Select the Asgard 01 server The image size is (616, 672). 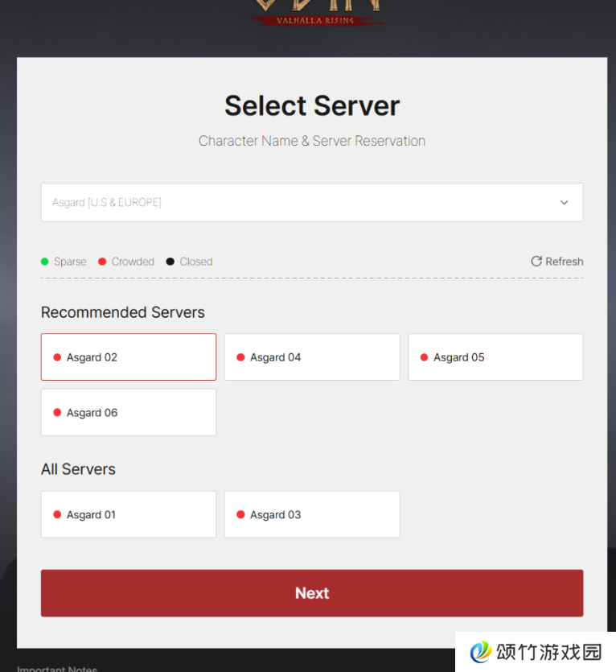[x=129, y=514]
